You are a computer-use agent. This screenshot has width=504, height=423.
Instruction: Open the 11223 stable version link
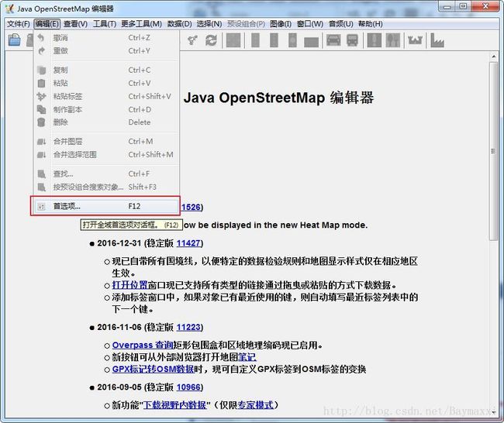[188, 327]
